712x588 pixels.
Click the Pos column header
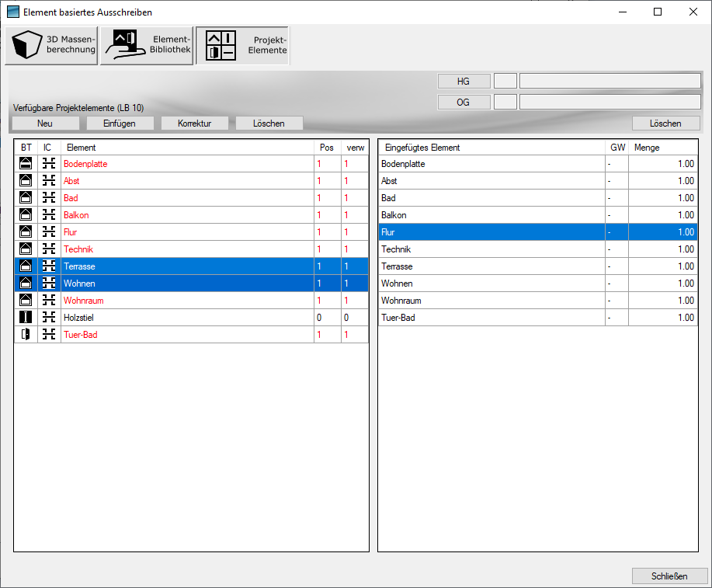pos(328,148)
